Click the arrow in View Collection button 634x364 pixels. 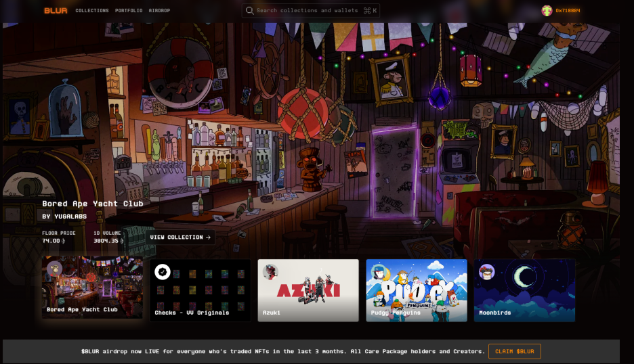tap(208, 237)
